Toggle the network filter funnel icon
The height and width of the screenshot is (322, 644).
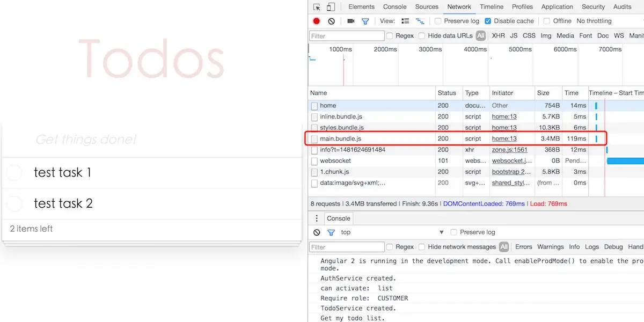click(x=365, y=21)
